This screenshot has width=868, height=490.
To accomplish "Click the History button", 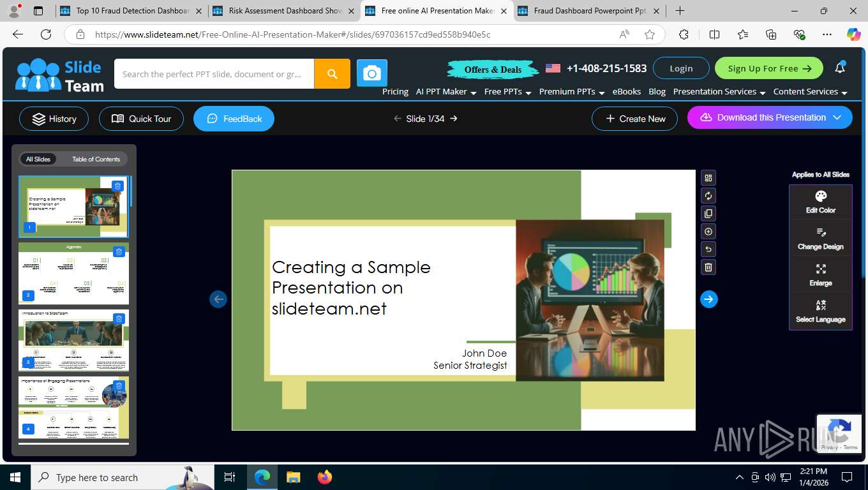I will (54, 119).
